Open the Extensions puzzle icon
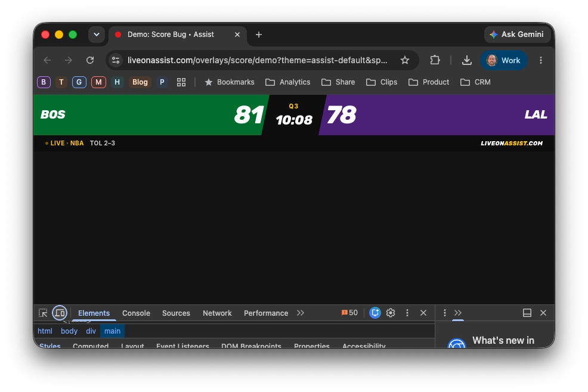This screenshot has width=588, height=392. [435, 60]
